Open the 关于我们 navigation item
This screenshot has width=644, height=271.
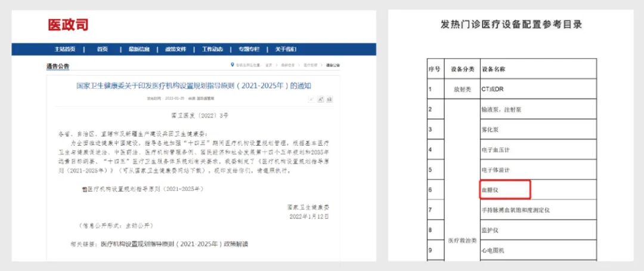(x=286, y=50)
